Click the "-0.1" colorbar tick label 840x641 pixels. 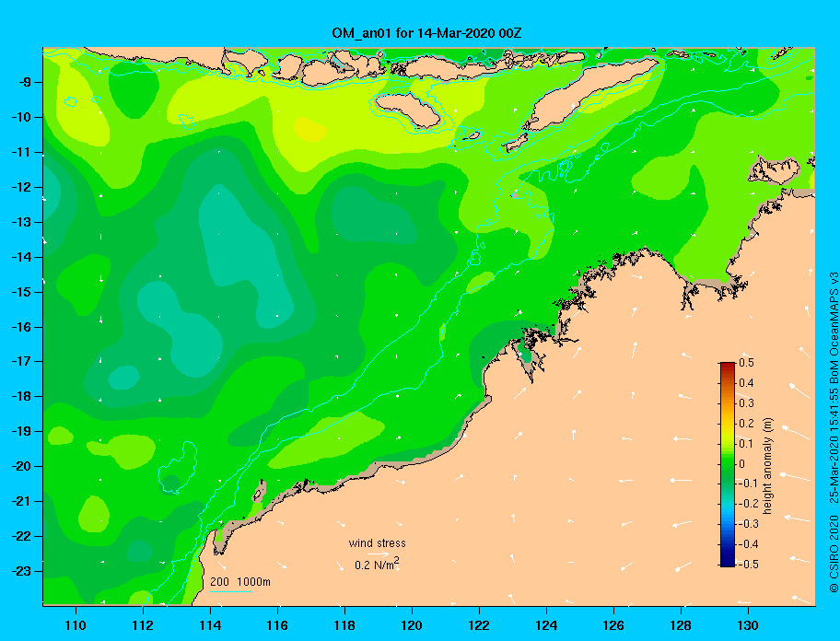[748, 484]
